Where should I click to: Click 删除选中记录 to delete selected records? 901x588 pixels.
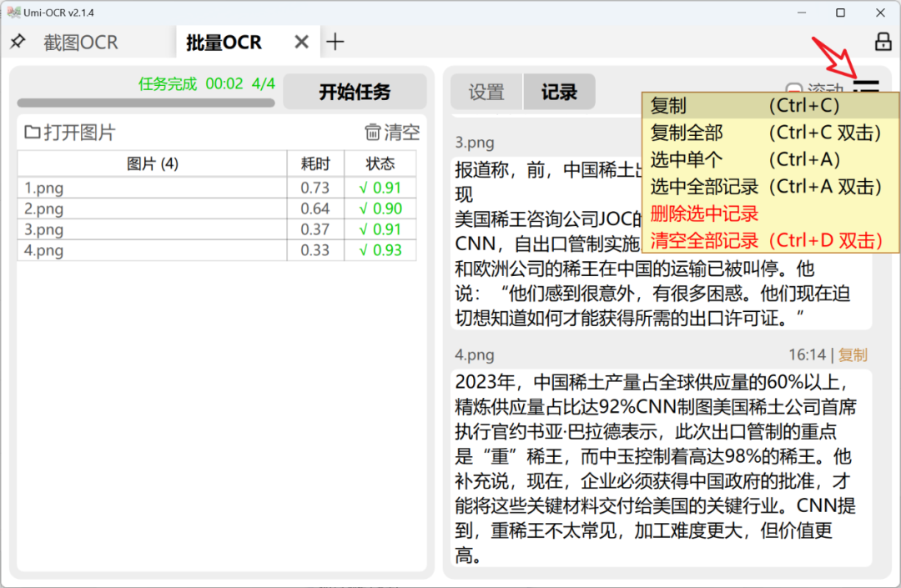pyautogui.click(x=705, y=214)
